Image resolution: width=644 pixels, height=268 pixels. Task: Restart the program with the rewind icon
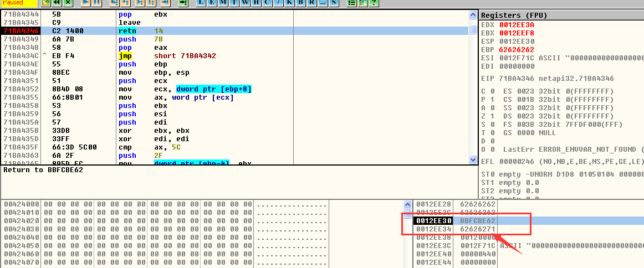(x=57, y=3)
